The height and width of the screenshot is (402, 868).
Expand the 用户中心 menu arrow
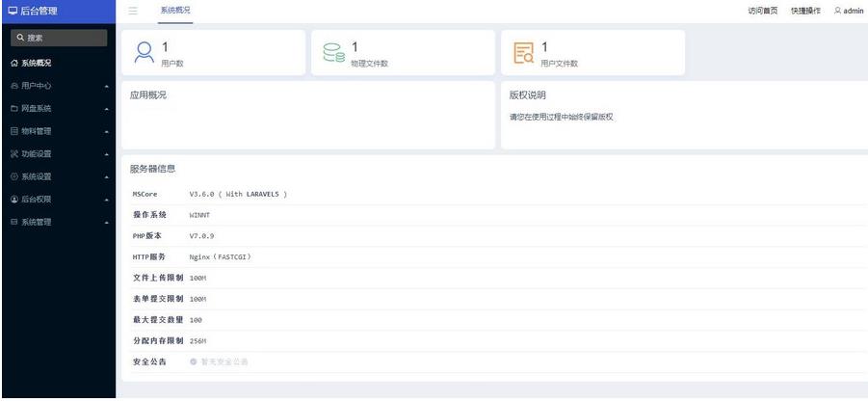[106, 87]
